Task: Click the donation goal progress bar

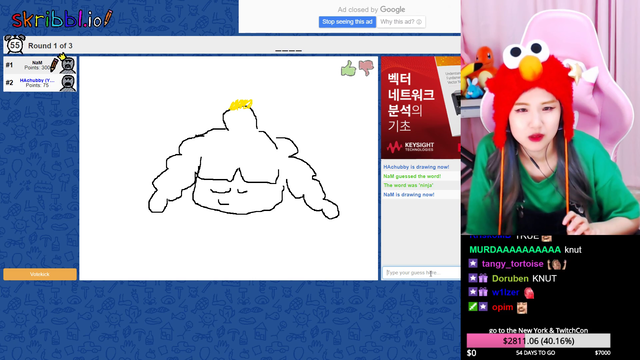Action: [x=538, y=341]
